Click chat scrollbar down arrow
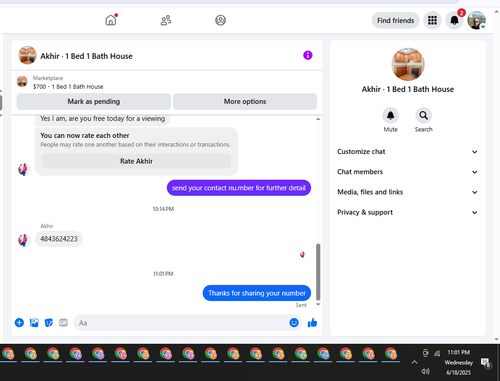 pos(318,304)
